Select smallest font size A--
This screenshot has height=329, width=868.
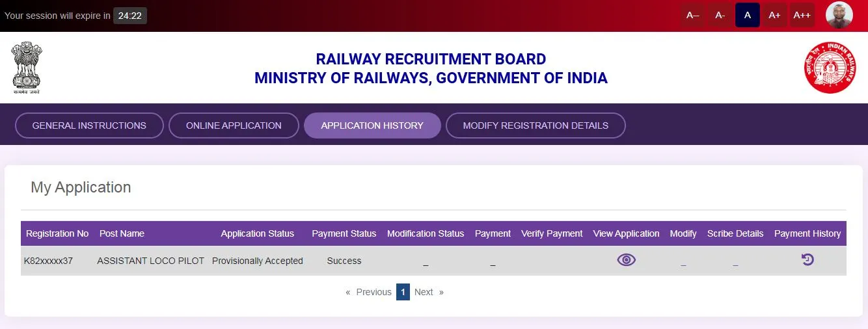coord(693,15)
